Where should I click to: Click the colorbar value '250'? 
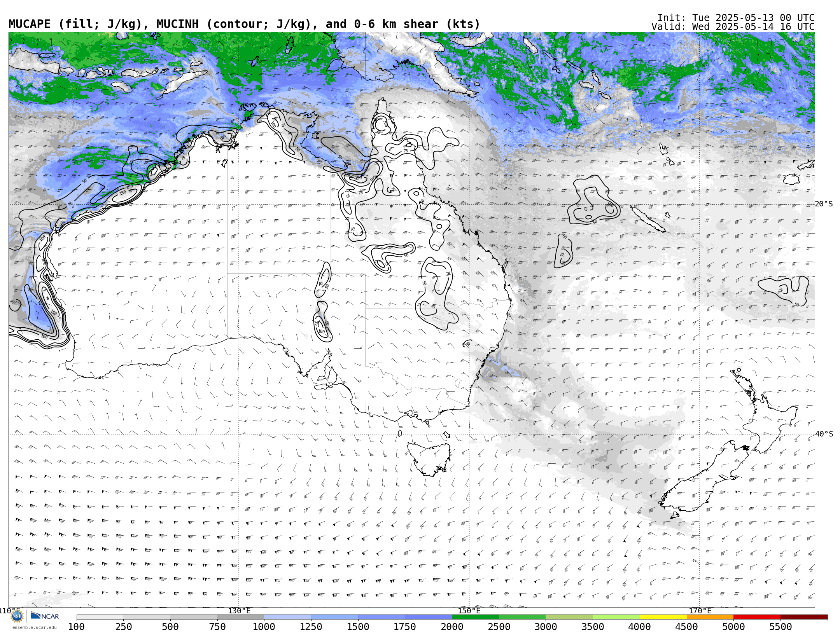(x=123, y=627)
